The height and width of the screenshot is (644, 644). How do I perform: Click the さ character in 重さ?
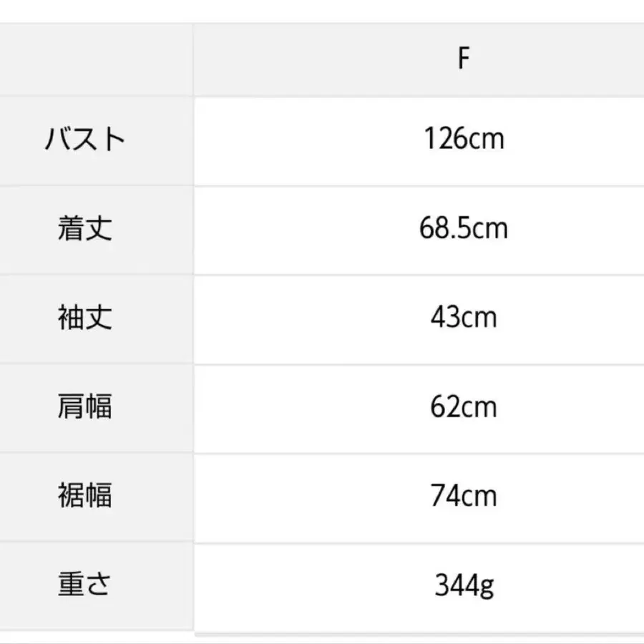coord(99,585)
